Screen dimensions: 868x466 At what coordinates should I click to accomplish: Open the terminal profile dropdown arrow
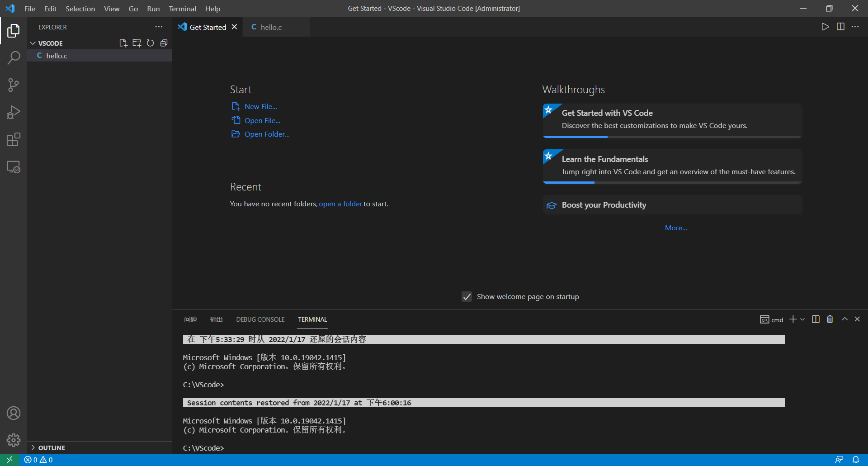(x=803, y=319)
